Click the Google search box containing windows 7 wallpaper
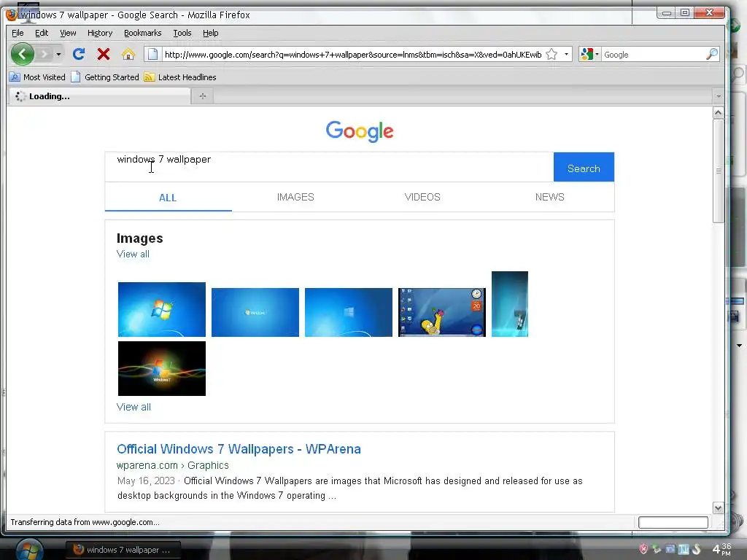Image resolution: width=747 pixels, height=560 pixels. (329, 167)
